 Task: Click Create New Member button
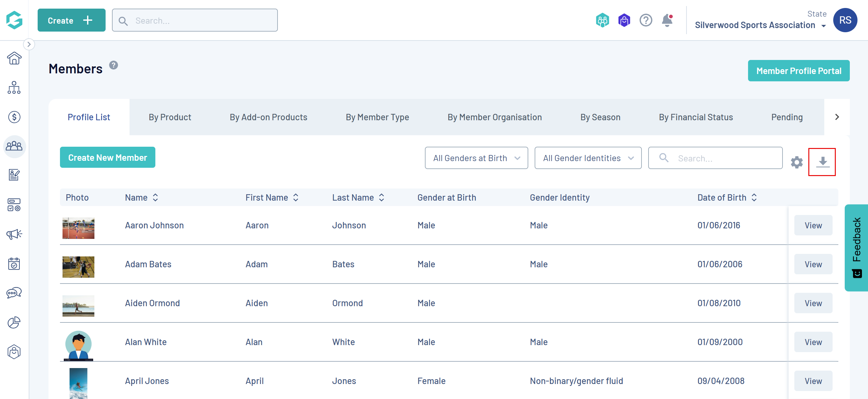tap(108, 157)
